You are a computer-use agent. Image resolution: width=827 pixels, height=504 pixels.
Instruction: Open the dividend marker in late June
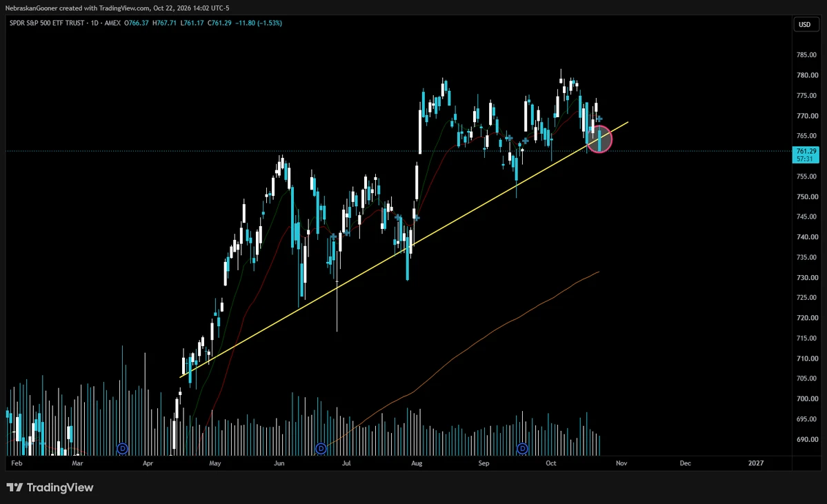coord(321,449)
